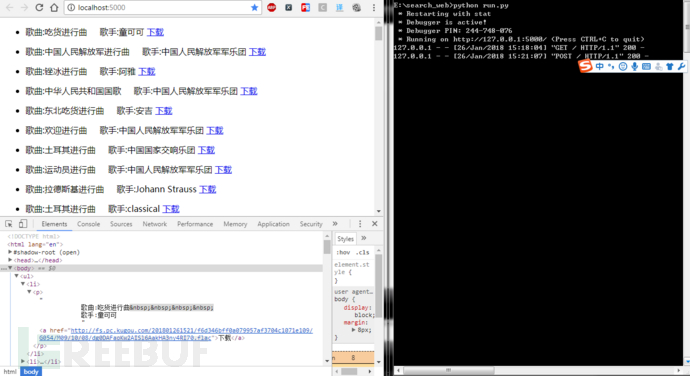Collapse the ul element tree node
This screenshot has height=376, width=690.
coord(16,276)
